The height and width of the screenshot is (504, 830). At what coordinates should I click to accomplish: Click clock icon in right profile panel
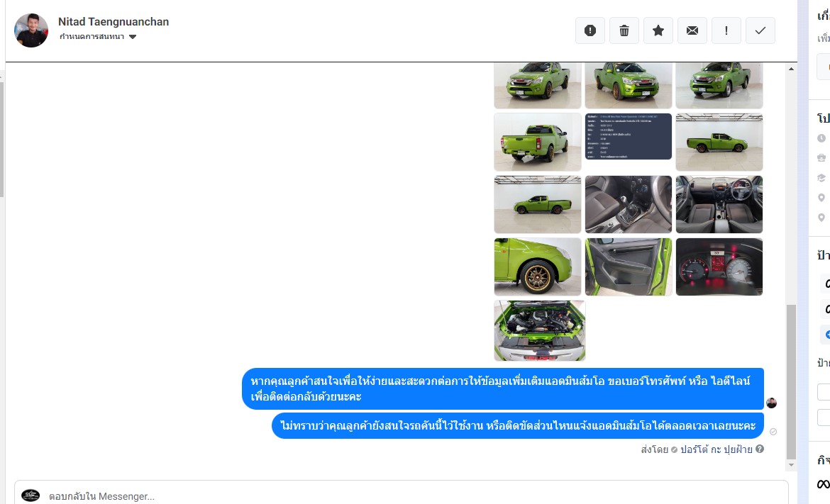tap(821, 138)
